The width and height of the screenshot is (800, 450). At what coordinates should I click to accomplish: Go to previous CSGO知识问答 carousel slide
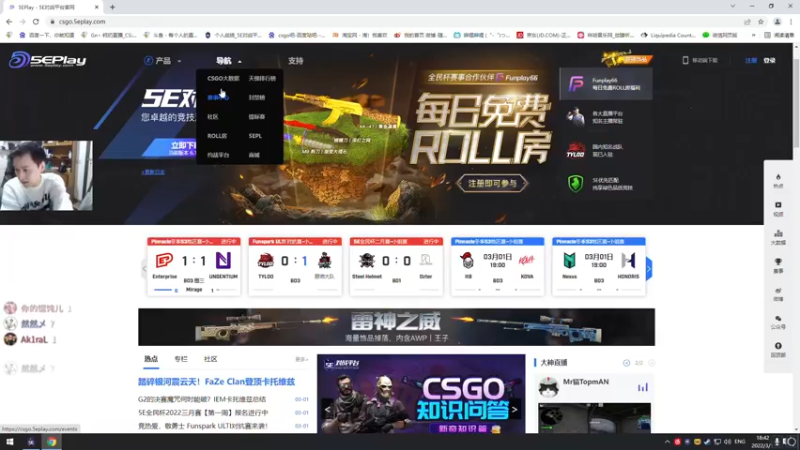click(x=328, y=410)
